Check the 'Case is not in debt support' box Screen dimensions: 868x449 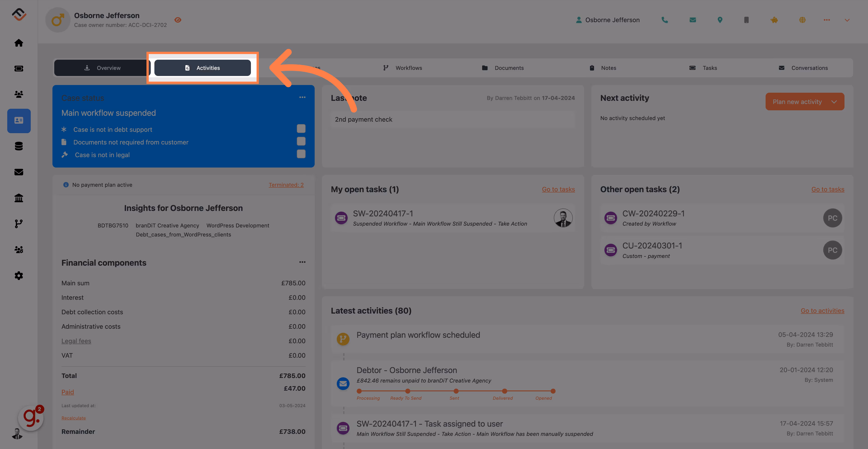coord(301,128)
